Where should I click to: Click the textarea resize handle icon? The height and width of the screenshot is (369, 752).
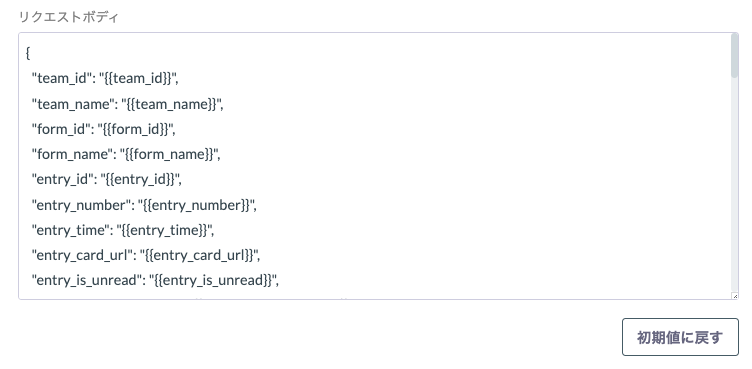pos(735,296)
